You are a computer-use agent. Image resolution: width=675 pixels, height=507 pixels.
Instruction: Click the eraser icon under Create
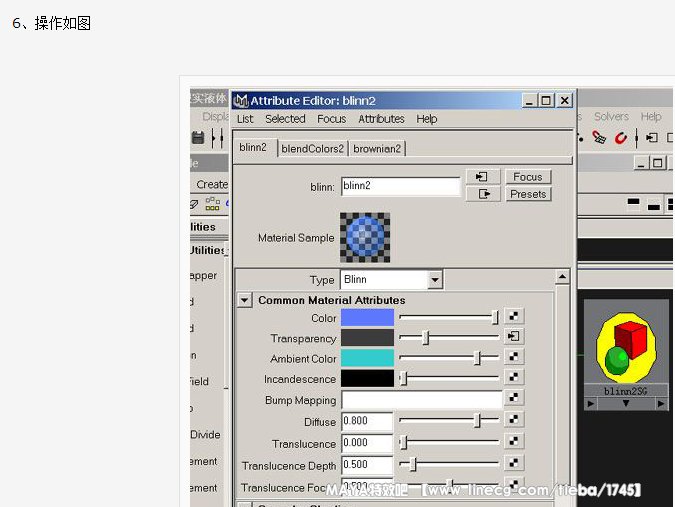[194, 204]
